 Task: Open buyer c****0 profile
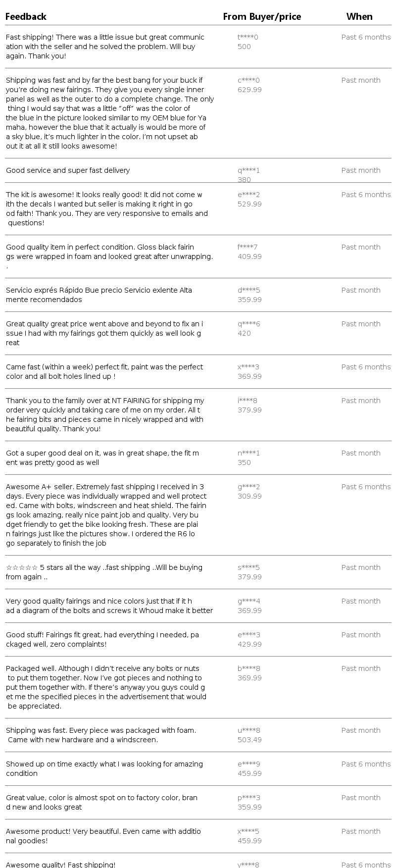pyautogui.click(x=248, y=80)
